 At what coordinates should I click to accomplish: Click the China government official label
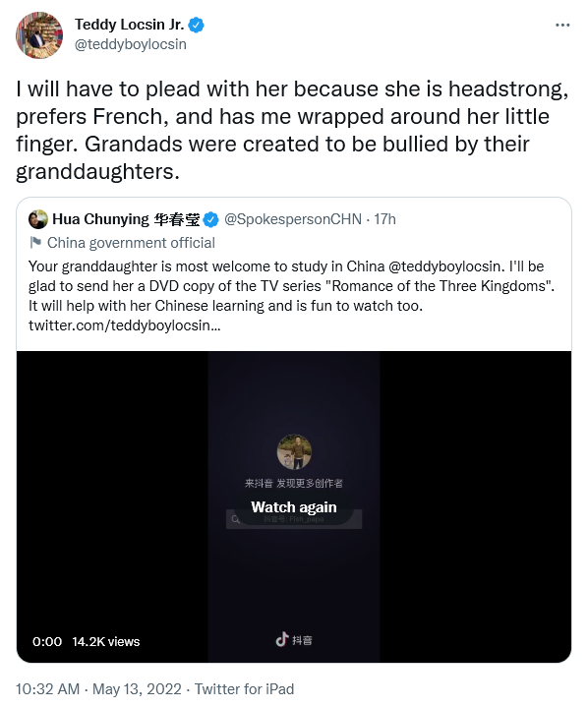[x=131, y=243]
